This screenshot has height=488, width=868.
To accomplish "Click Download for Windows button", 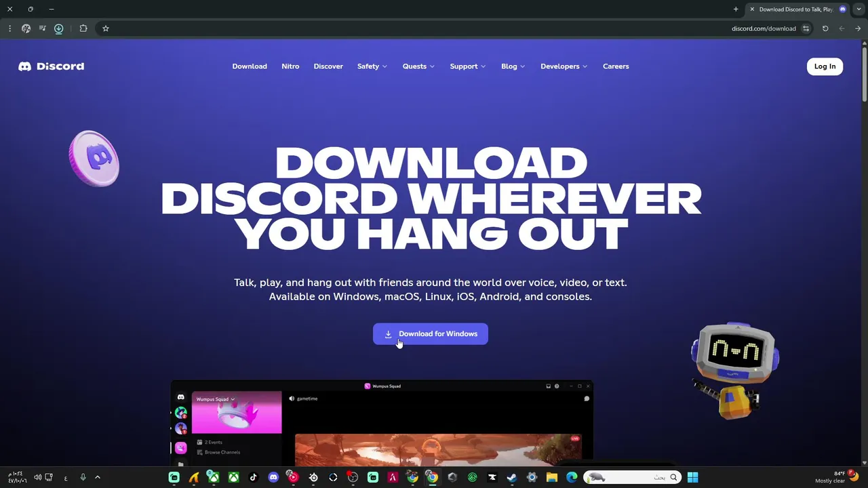I will click(x=431, y=333).
